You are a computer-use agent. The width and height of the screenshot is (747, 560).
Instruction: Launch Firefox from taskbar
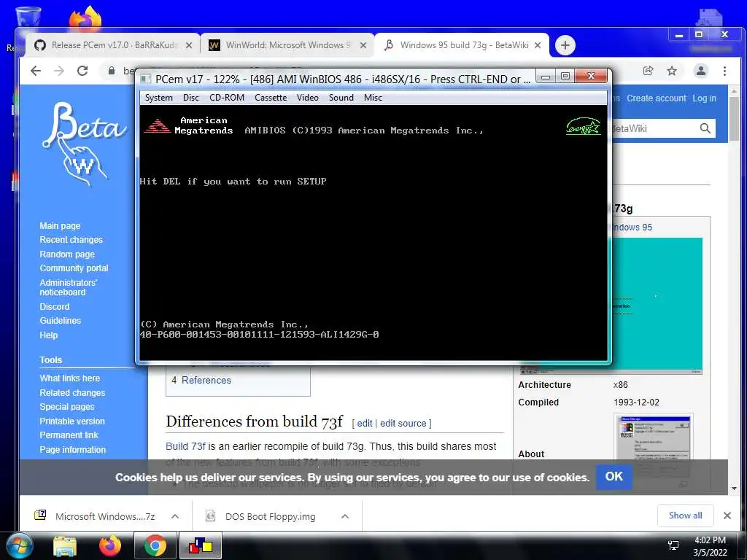(x=110, y=546)
